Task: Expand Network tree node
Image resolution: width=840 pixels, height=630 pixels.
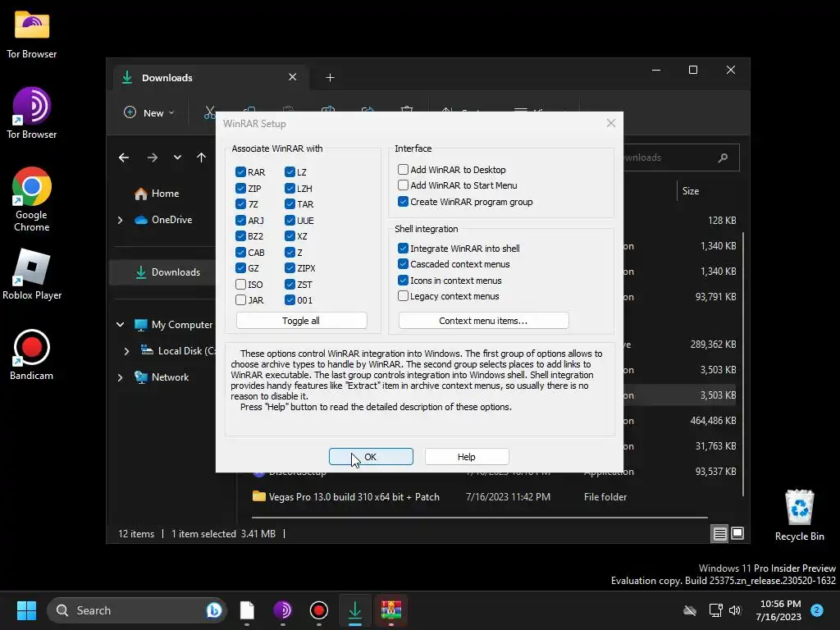Action: pyautogui.click(x=120, y=377)
